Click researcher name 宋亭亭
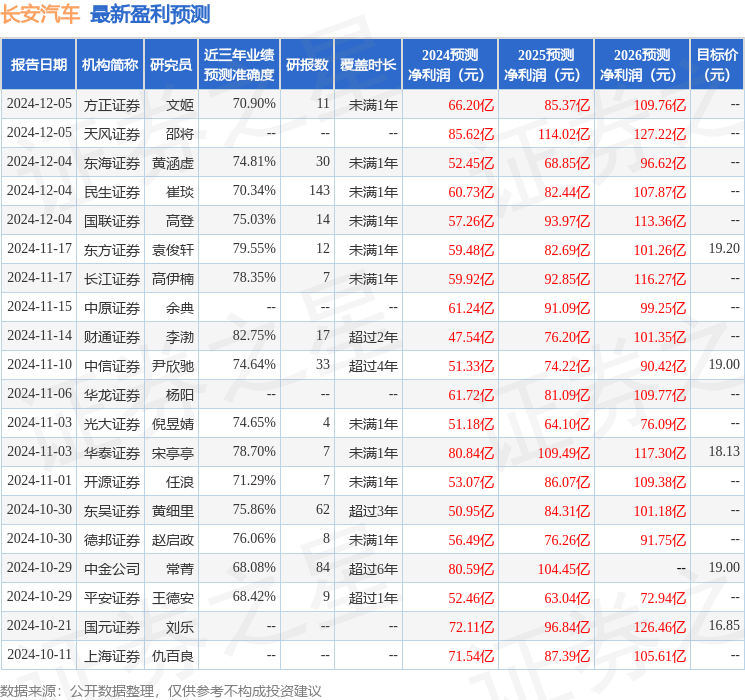The image size is (745, 700). [x=172, y=453]
